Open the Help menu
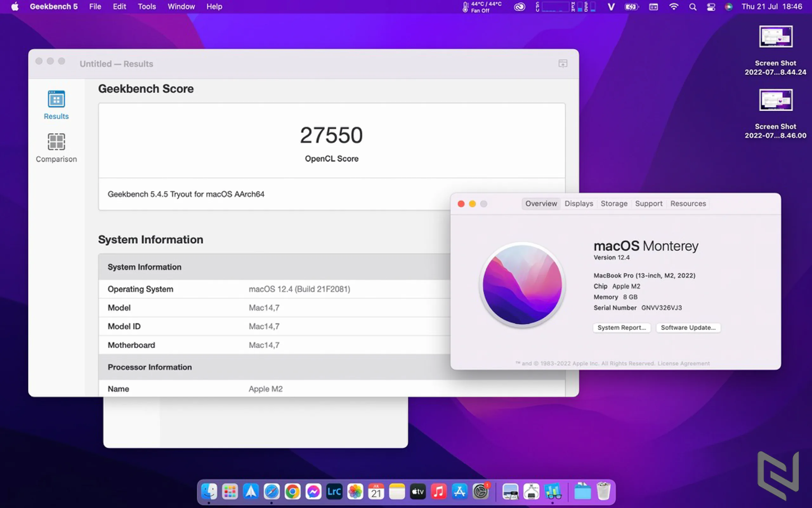 [x=214, y=6]
